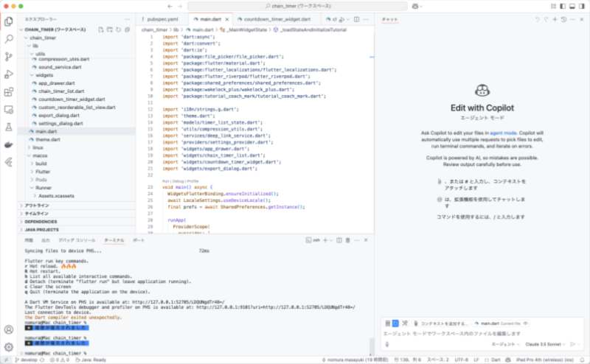Open tools configuration in chat input
The height and width of the screenshot is (364, 590).
coord(405,323)
